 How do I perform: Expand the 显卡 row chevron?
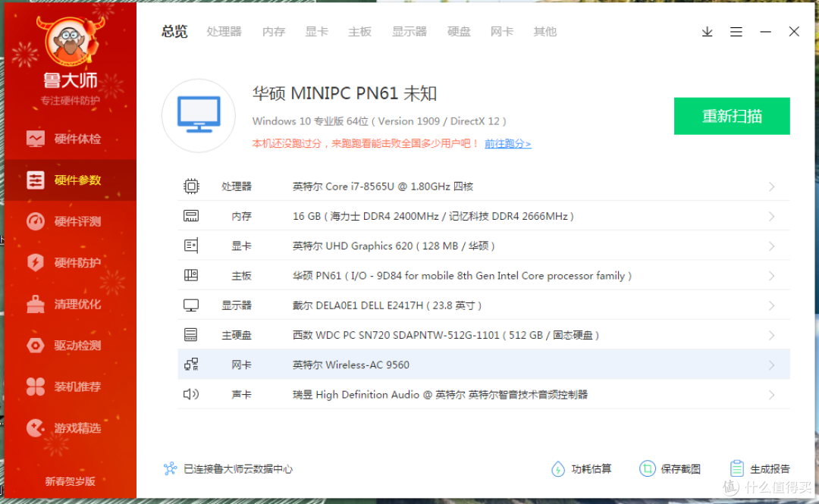point(771,246)
